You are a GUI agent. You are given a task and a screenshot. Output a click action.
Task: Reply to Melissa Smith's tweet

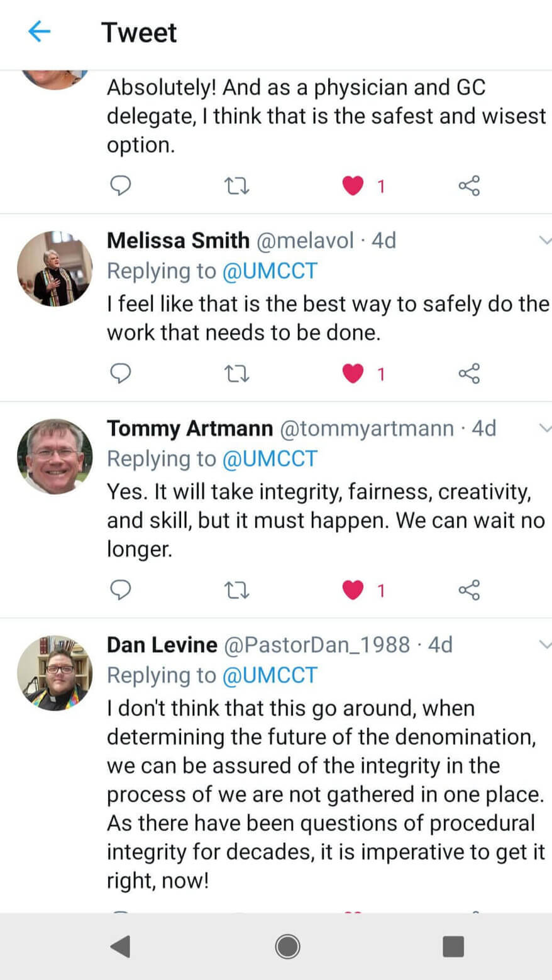coord(121,373)
